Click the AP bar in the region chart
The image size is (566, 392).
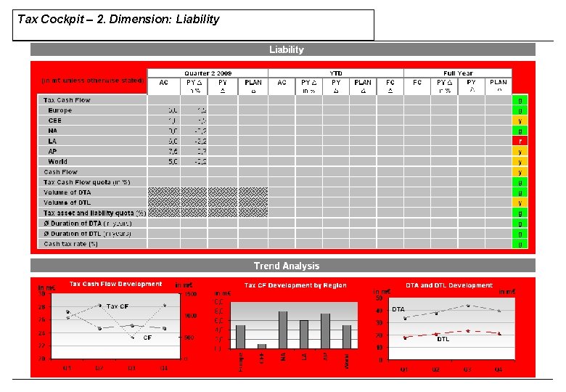pos(325,331)
